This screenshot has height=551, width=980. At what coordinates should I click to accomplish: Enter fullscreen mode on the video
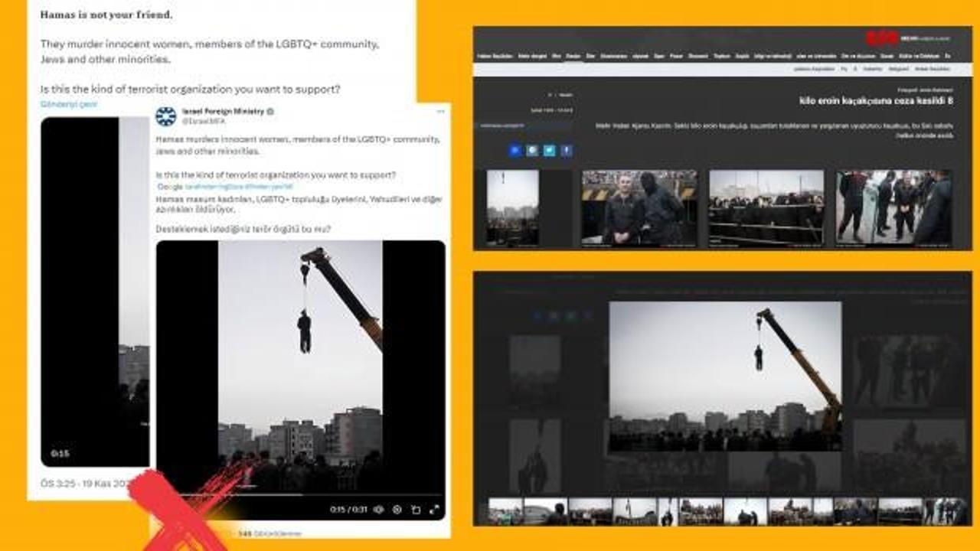pyautogui.click(x=434, y=510)
